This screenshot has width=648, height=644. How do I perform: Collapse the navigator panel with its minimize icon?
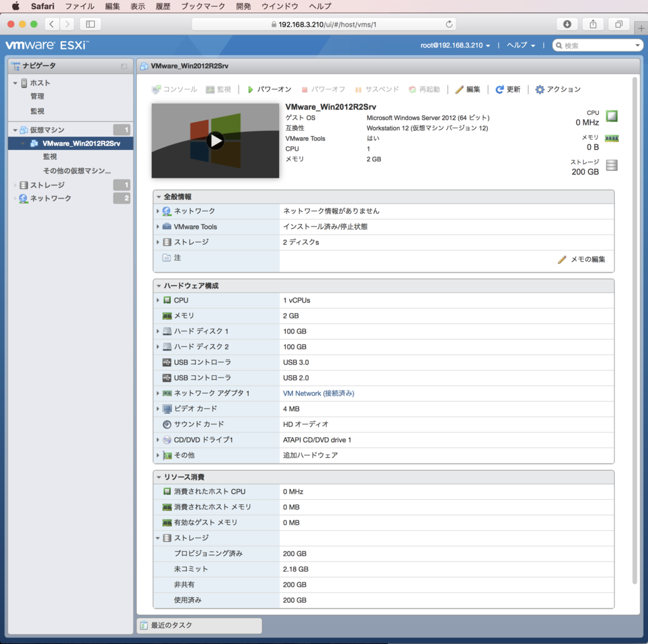pos(124,66)
